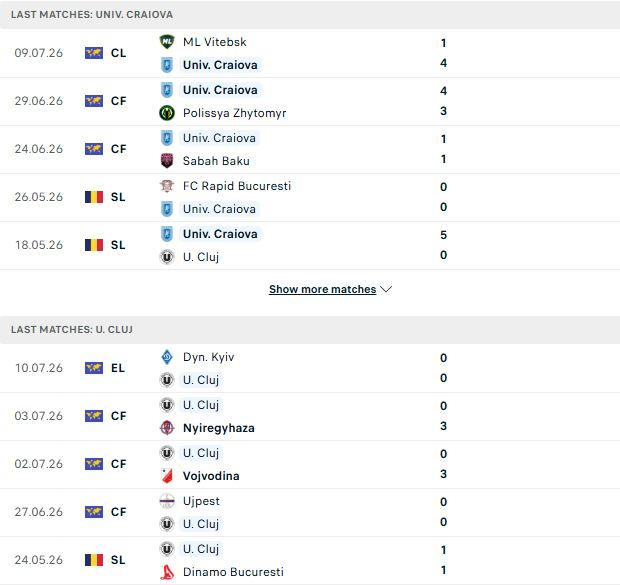Open the Nyiregyhaza team name link

click(x=219, y=428)
